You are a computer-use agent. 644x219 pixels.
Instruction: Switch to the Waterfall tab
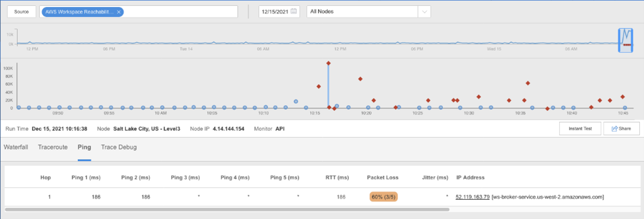pyautogui.click(x=16, y=147)
